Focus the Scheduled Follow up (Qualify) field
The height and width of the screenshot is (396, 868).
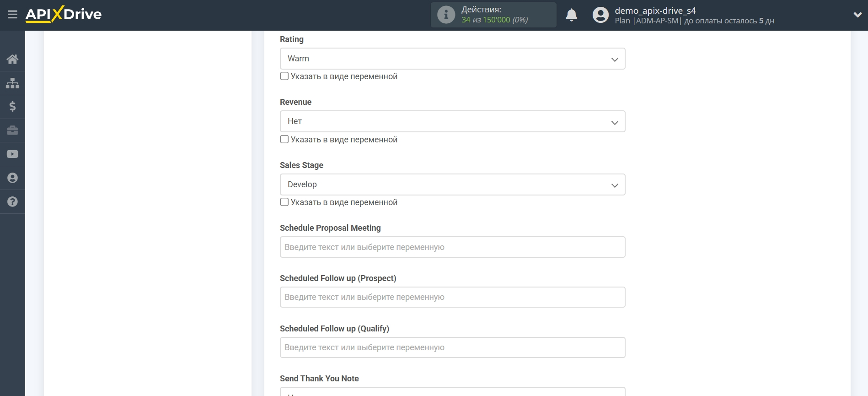click(x=452, y=347)
